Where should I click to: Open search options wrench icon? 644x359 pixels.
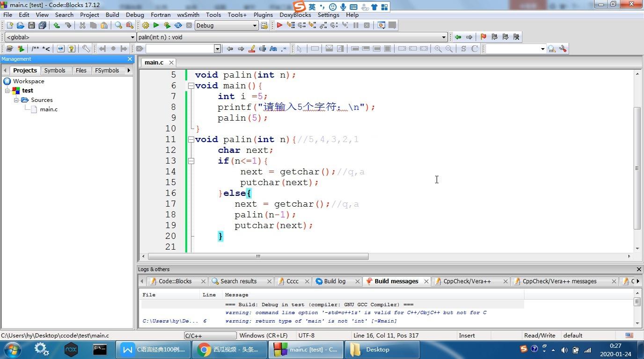tap(563, 49)
